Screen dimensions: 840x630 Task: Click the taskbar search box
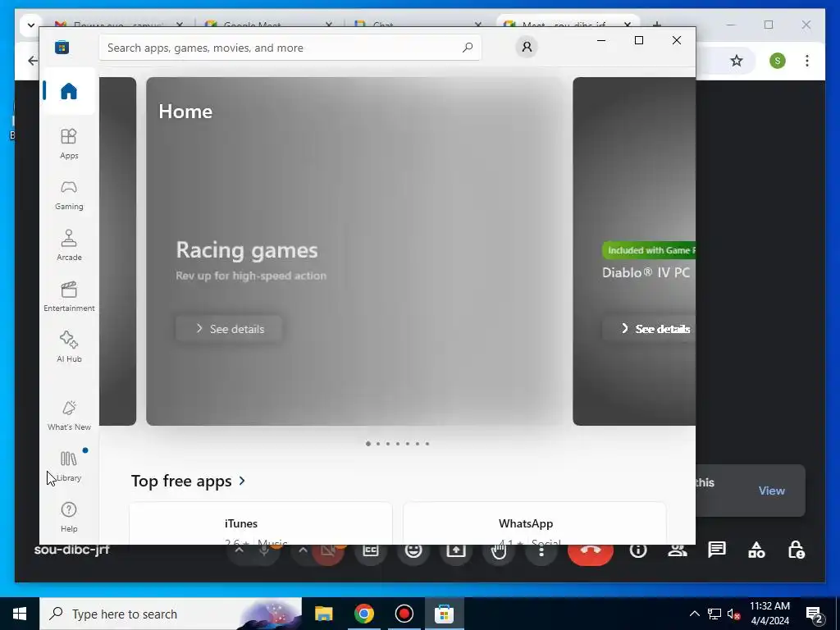[171, 614]
